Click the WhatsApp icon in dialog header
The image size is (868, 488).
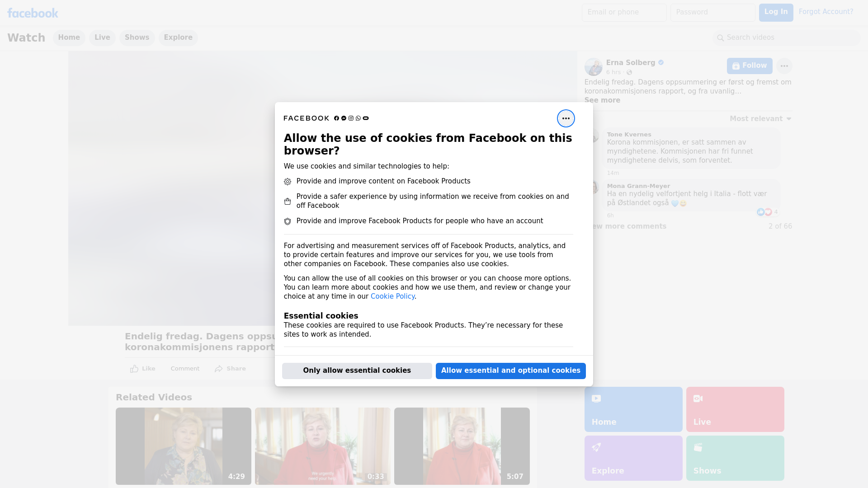pyautogui.click(x=358, y=118)
